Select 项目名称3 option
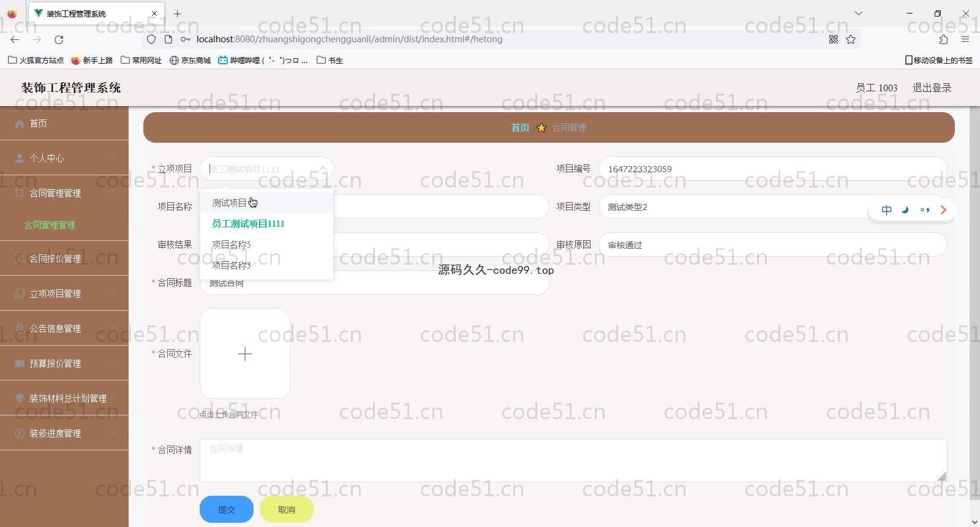This screenshot has width=980, height=527. (266, 265)
